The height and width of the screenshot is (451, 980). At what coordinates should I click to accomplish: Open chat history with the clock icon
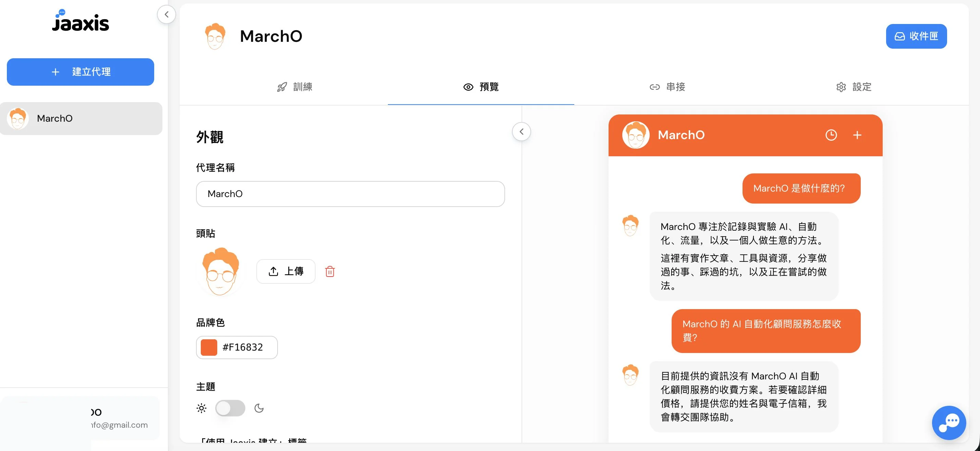[831, 135]
